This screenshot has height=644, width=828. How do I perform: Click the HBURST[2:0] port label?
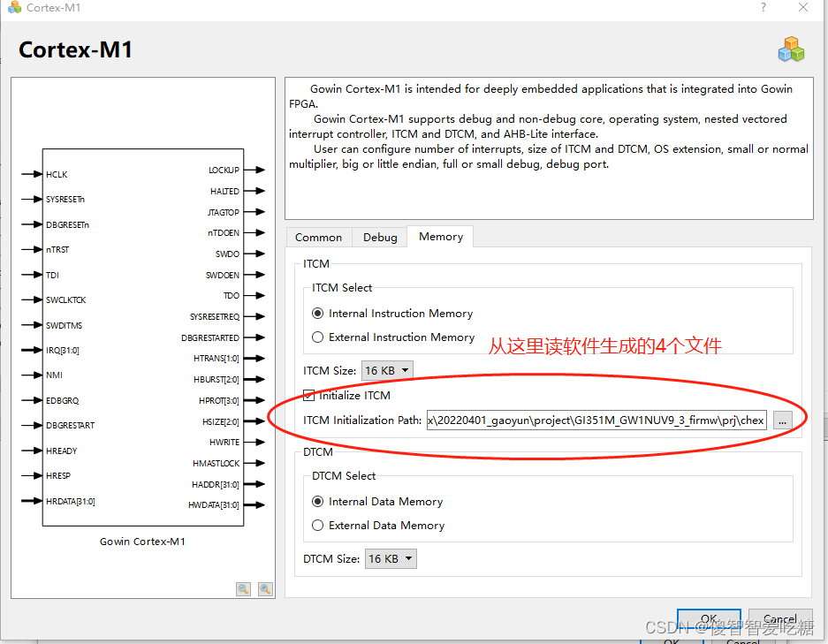pyautogui.click(x=216, y=380)
